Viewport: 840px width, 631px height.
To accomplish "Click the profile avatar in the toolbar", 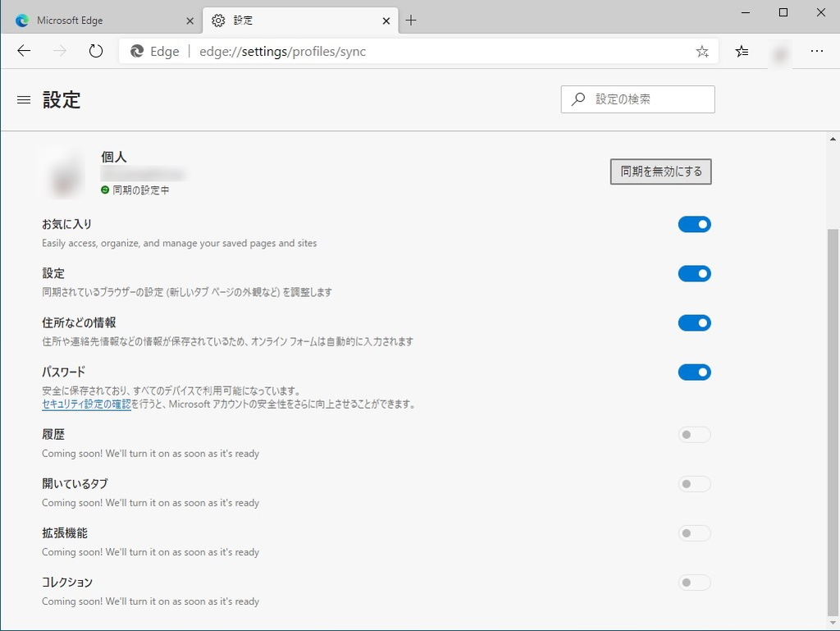I will click(x=780, y=51).
